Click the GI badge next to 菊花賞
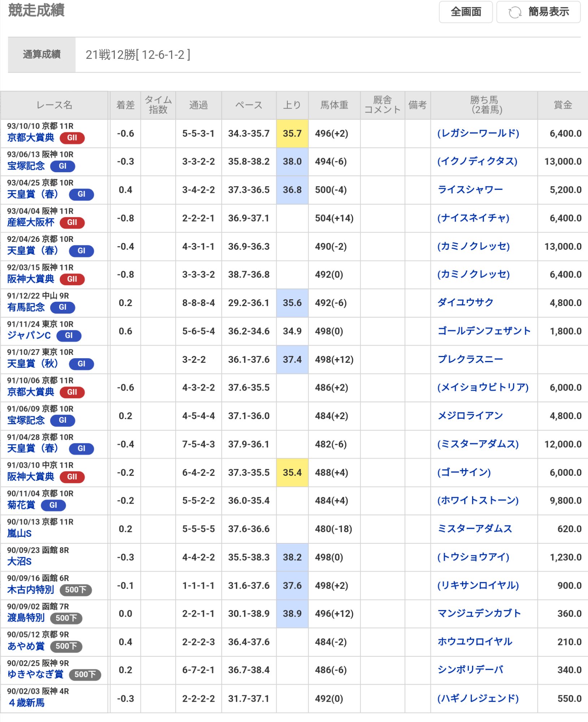This screenshot has width=588, height=722. pyautogui.click(x=53, y=505)
